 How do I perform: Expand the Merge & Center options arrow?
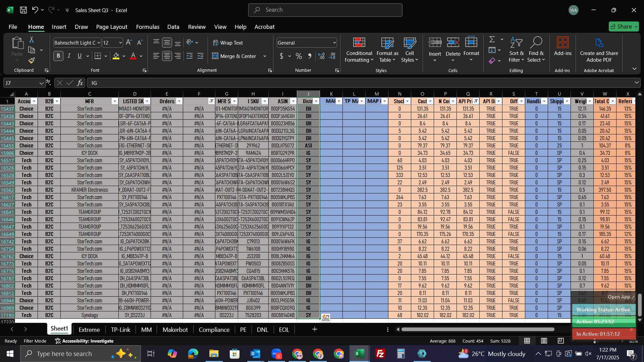coord(265,56)
